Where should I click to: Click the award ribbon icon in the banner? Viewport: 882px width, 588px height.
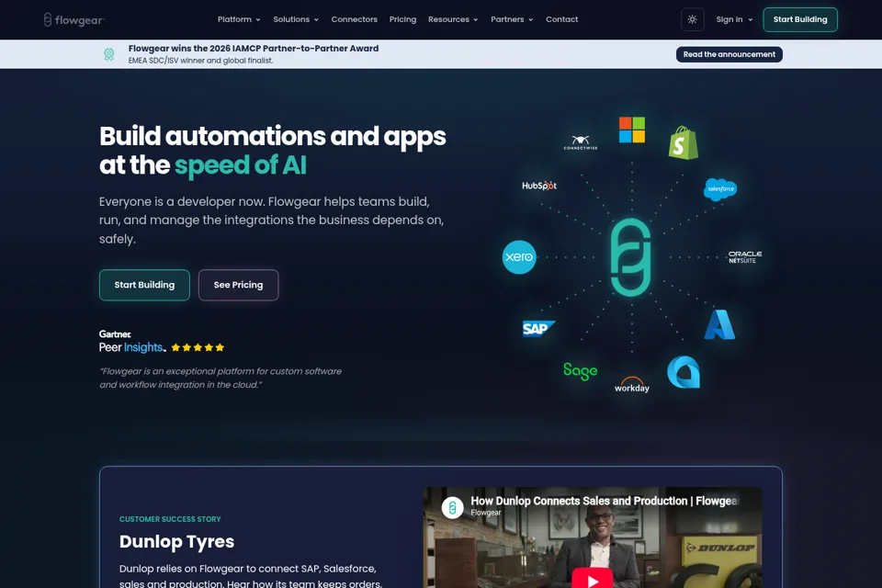coord(109,54)
